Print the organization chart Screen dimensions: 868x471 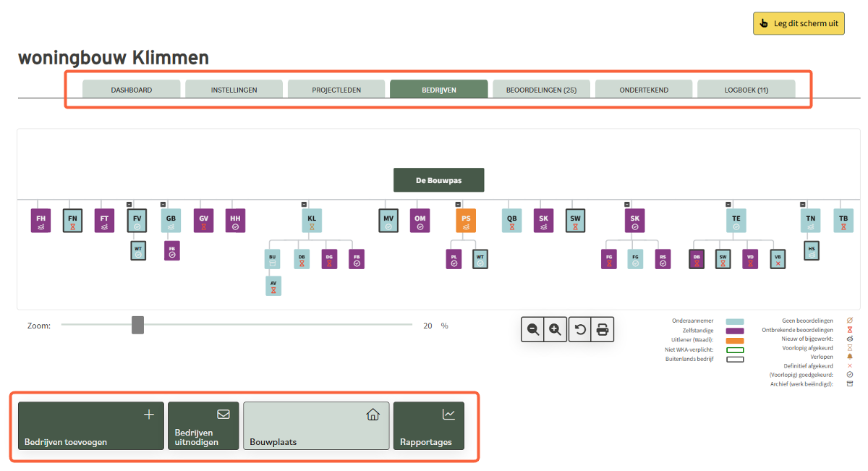602,329
